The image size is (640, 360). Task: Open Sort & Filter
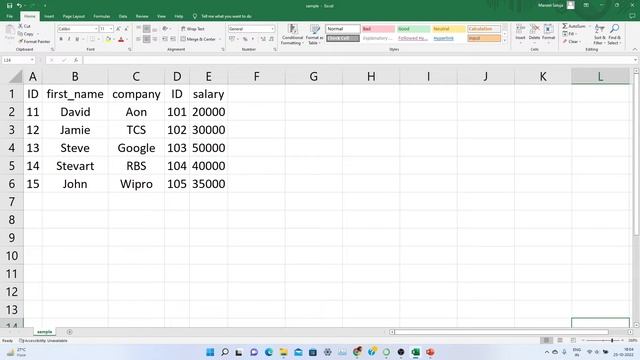[x=599, y=34]
